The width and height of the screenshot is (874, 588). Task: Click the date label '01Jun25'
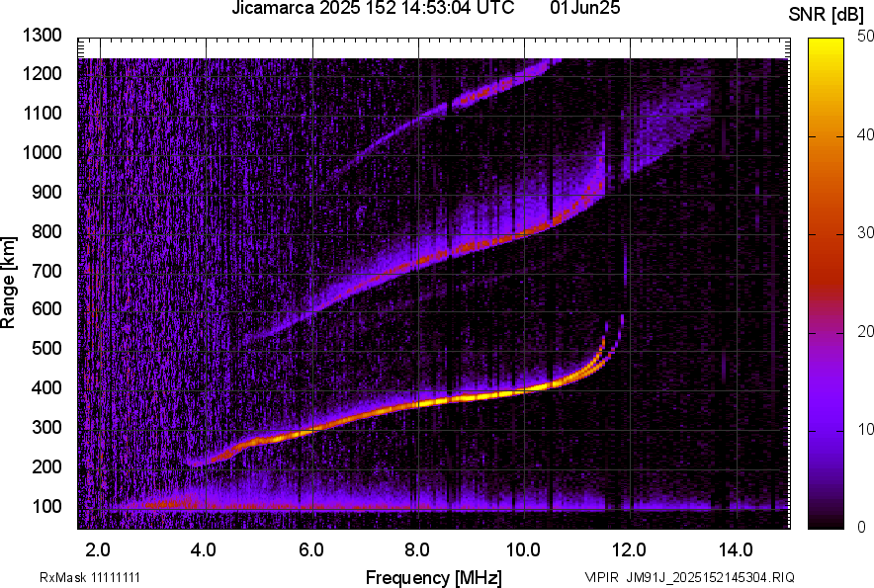pyautogui.click(x=584, y=8)
